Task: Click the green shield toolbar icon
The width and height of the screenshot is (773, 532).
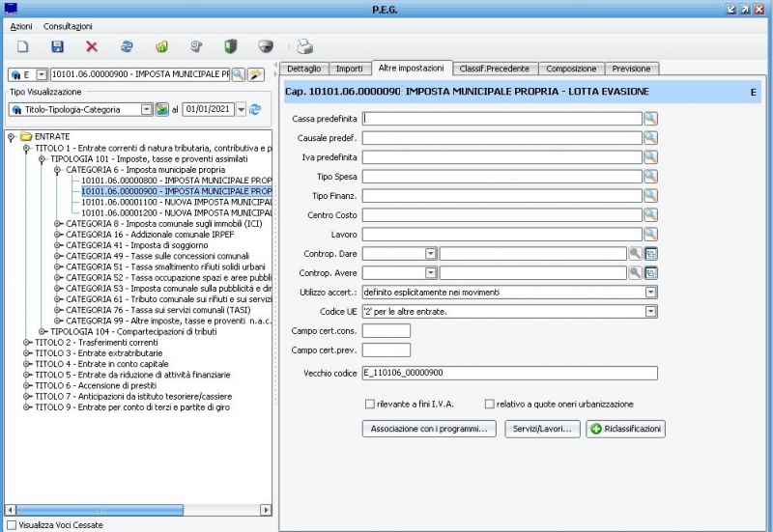Action: pyautogui.click(x=230, y=46)
